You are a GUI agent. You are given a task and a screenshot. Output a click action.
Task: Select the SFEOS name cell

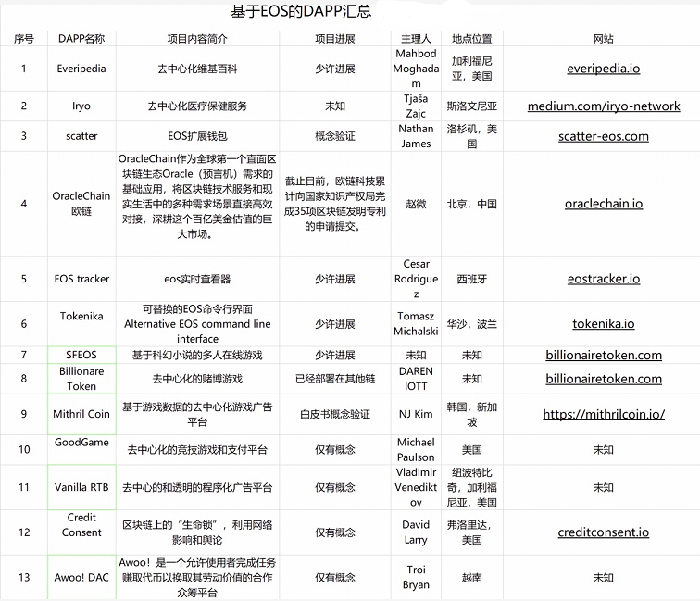click(x=81, y=355)
